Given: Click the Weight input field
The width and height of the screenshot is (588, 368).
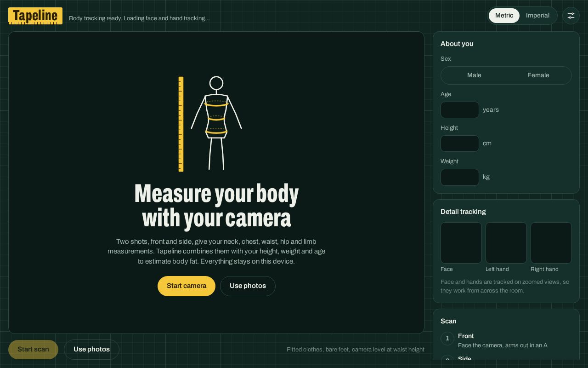Looking at the screenshot, I should 460,177.
